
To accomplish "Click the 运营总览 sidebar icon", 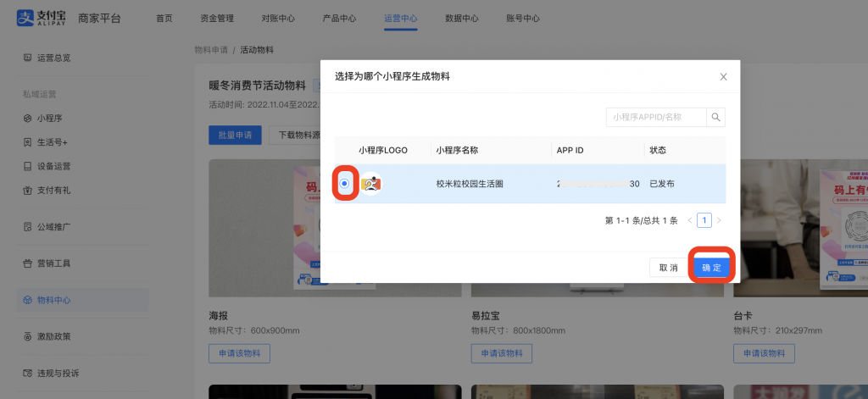I will [x=28, y=58].
